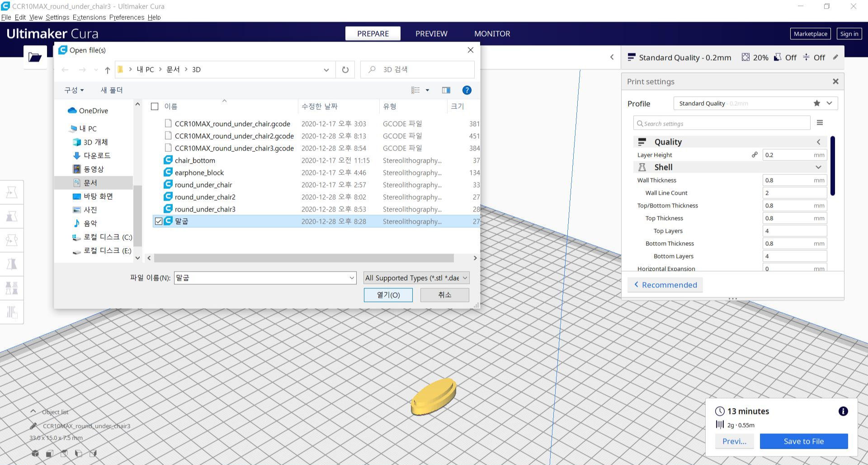The height and width of the screenshot is (465, 868).
Task: Open the File menu
Action: pyautogui.click(x=6, y=17)
